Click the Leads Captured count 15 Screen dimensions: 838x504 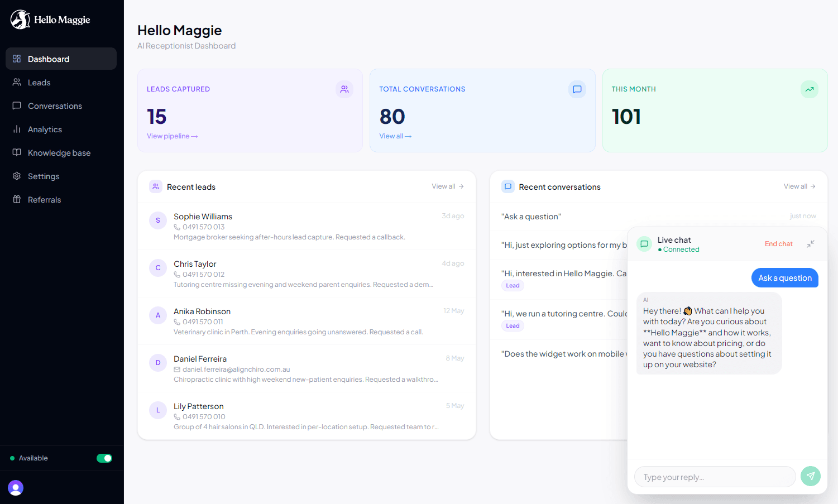tap(157, 117)
